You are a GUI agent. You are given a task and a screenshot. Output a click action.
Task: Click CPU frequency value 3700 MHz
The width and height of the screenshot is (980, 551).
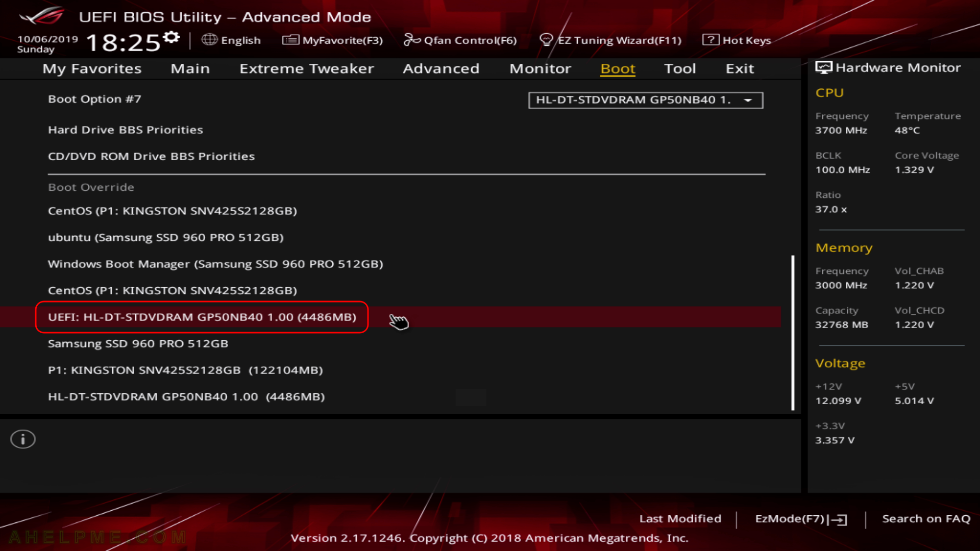point(841,130)
